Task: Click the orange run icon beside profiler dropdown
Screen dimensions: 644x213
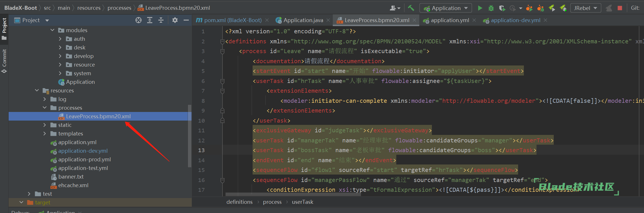Action: [x=529, y=8]
